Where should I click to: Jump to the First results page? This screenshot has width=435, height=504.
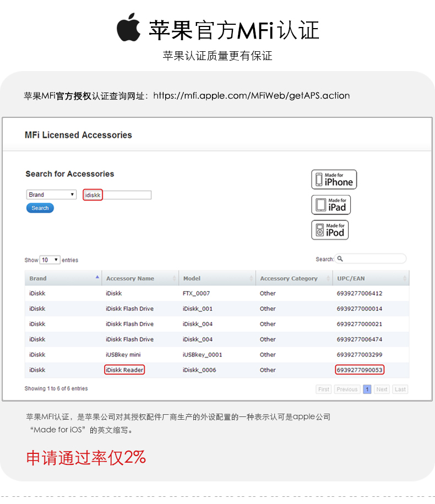click(x=324, y=389)
